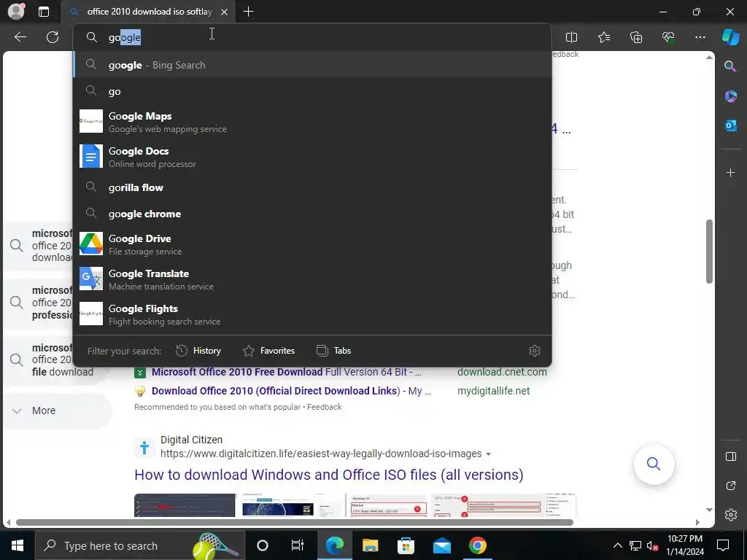Image resolution: width=747 pixels, height=560 pixels.
Task: Open Settings and more ellipsis menu
Action: [700, 37]
